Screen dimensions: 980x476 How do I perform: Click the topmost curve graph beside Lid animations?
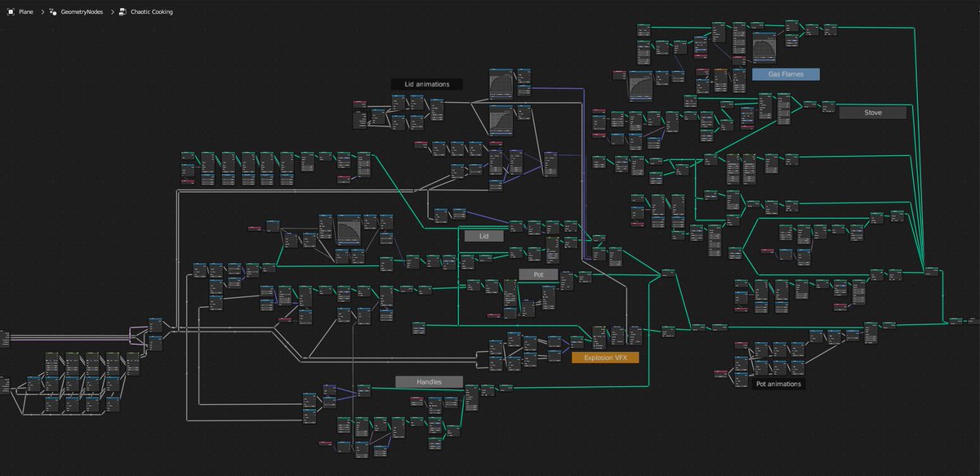501,85
